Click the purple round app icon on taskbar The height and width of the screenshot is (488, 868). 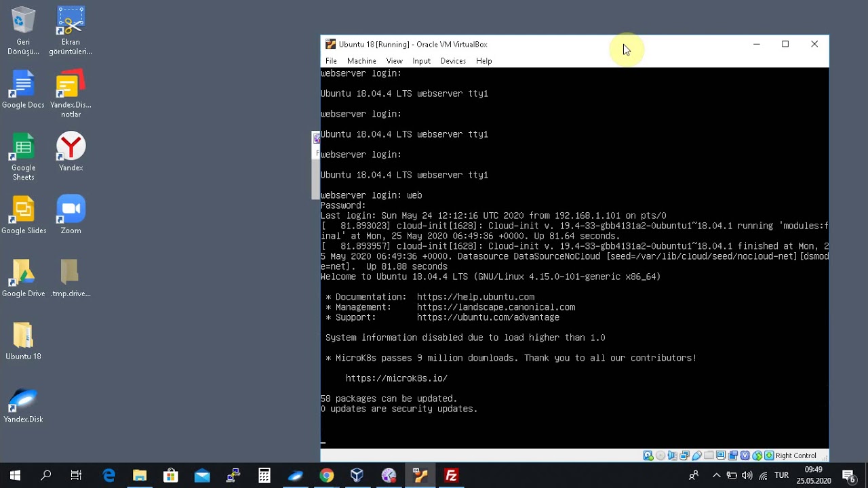[x=389, y=476]
